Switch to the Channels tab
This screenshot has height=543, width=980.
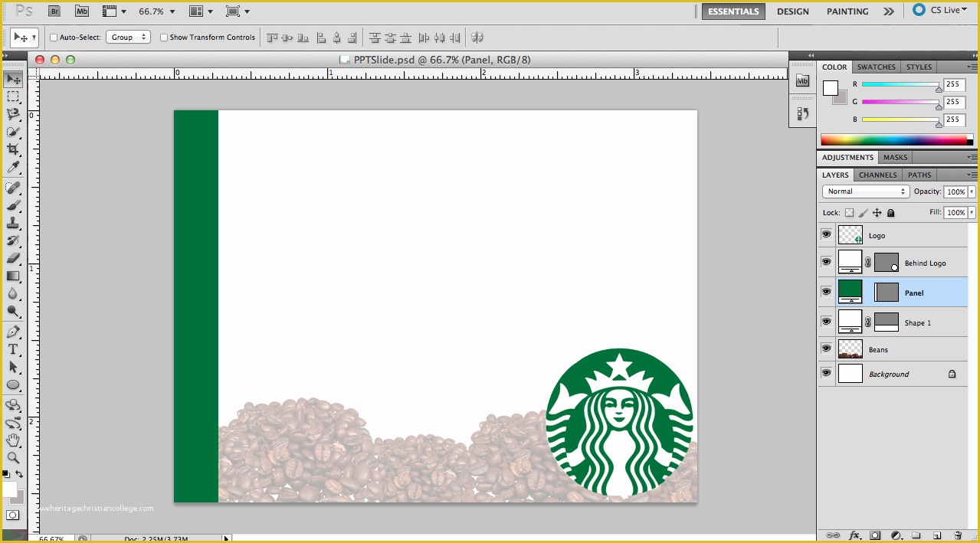877,175
